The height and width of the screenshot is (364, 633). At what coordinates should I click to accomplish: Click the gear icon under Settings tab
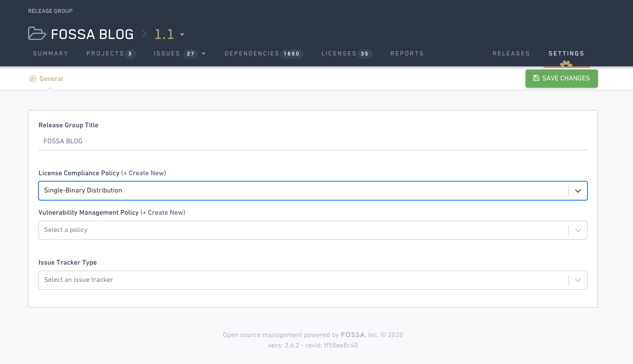coord(566,64)
